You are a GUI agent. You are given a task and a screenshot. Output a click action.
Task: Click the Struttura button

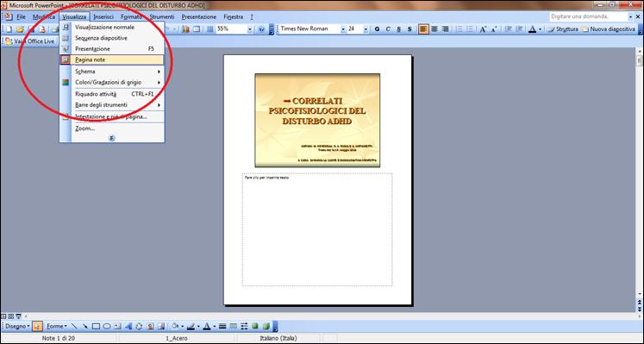coord(564,29)
